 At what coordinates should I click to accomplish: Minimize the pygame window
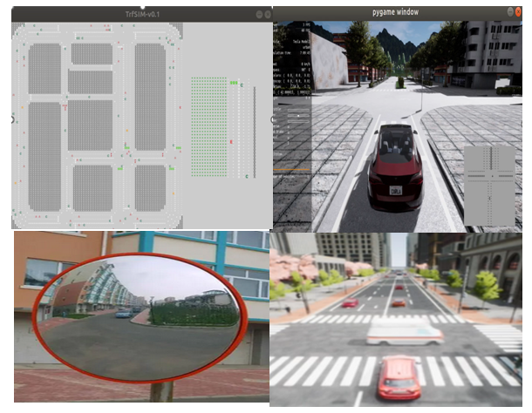tap(509, 14)
